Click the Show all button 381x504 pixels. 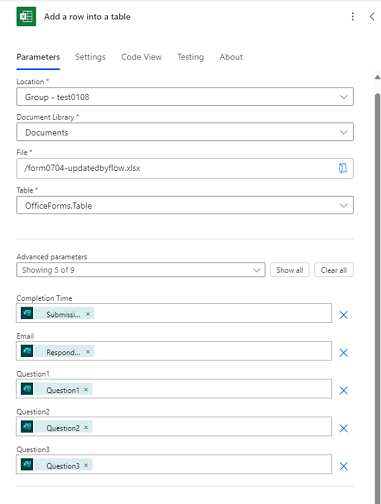[290, 270]
